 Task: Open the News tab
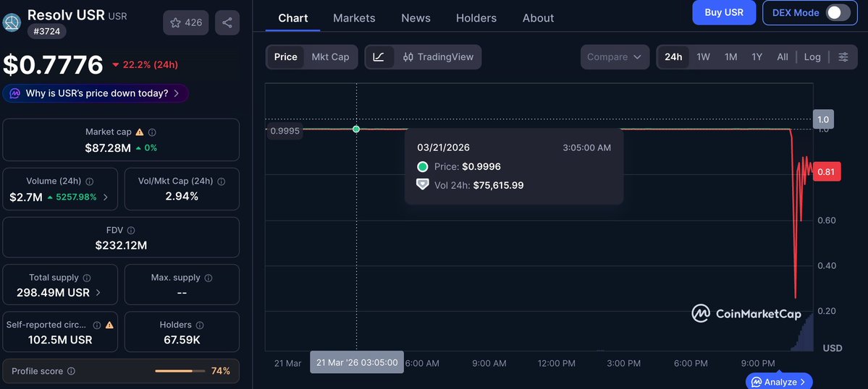(x=416, y=17)
